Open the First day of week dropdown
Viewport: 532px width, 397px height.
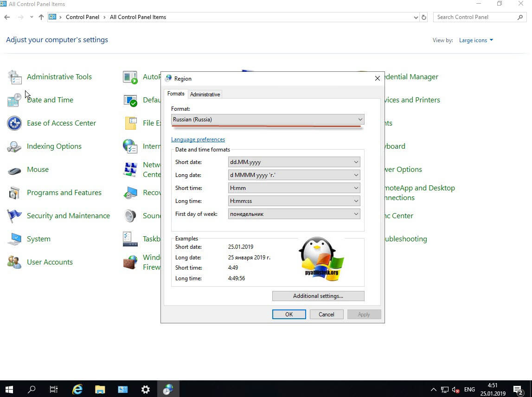pos(294,214)
